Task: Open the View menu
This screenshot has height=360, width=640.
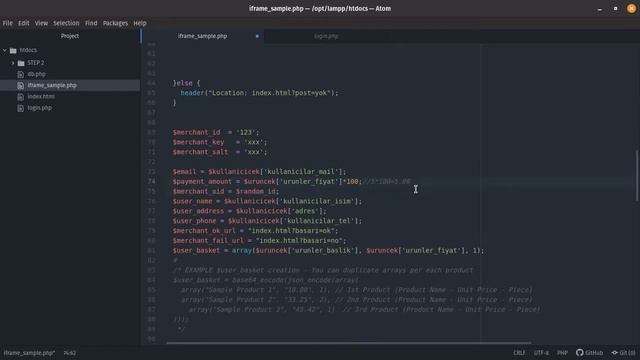Action: (41, 23)
